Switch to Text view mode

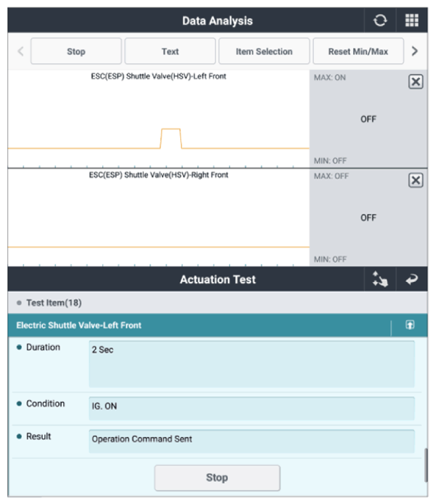170,51
